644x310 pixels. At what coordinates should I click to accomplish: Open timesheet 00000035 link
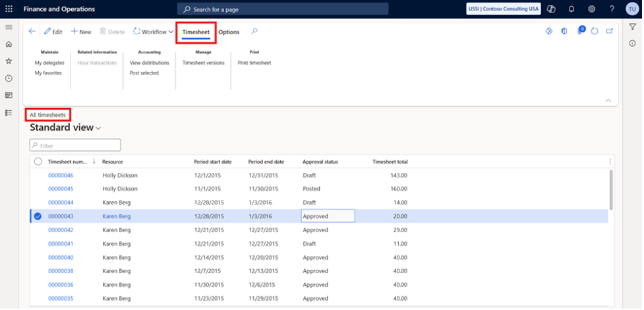(61, 299)
